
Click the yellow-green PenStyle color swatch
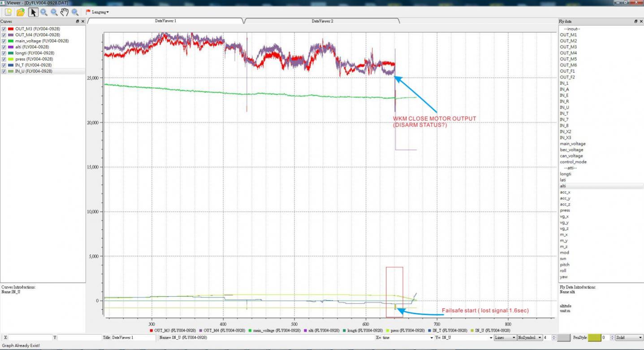(594, 337)
